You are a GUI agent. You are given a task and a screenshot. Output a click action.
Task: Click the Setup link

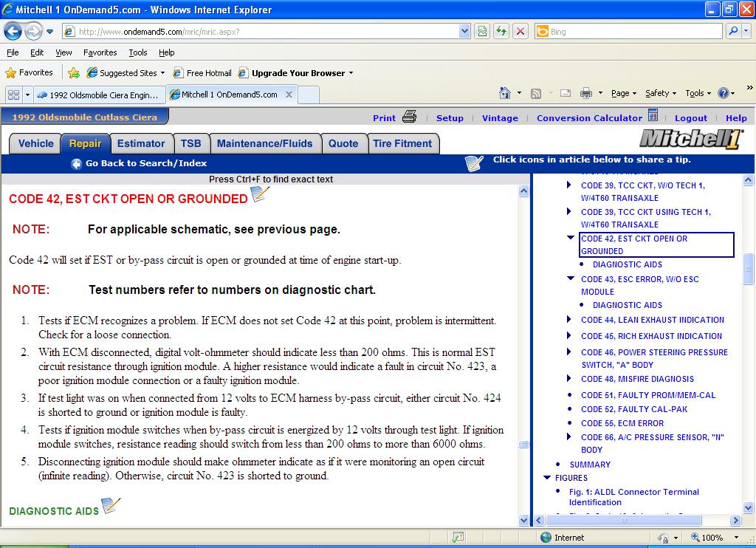pyautogui.click(x=450, y=117)
